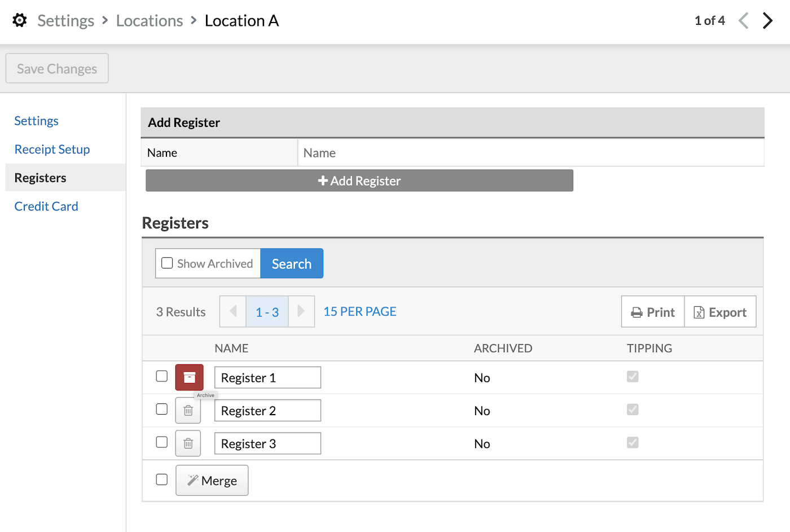This screenshot has height=532, width=790.
Task: Click the previous page arrow in pagination
Action: pyautogui.click(x=233, y=311)
